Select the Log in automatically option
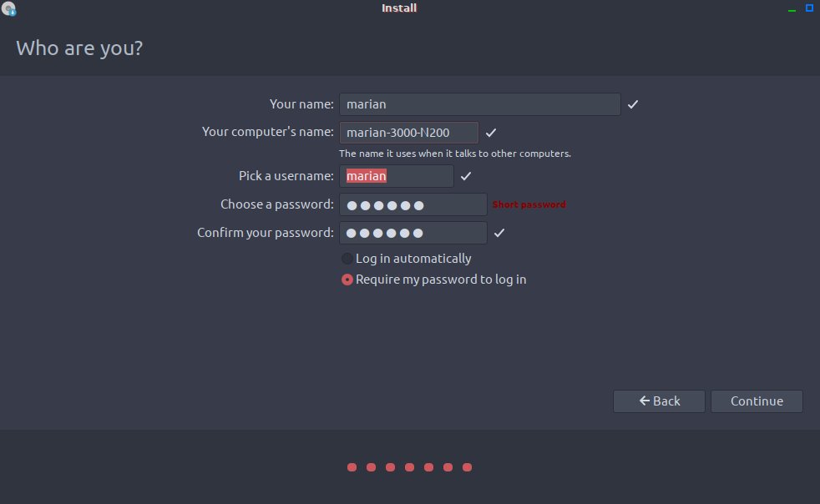This screenshot has width=820, height=504. [x=347, y=259]
